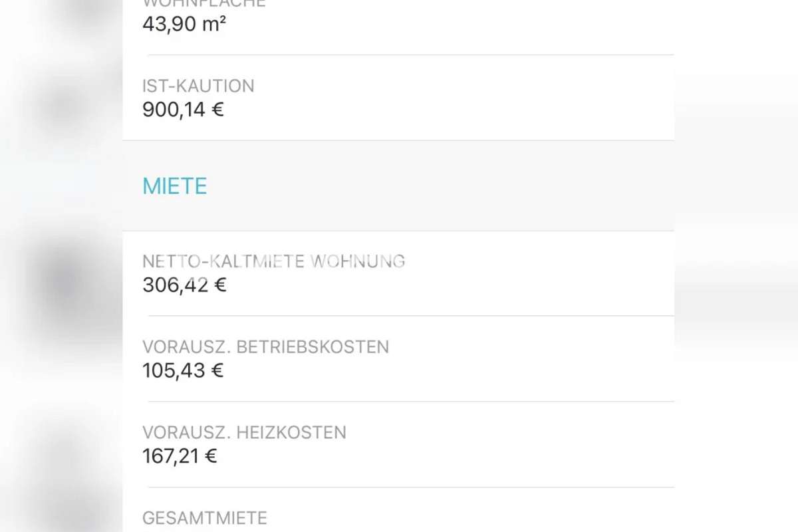Click the euro sign after 167,21
The image size is (798, 532).
[x=211, y=457]
